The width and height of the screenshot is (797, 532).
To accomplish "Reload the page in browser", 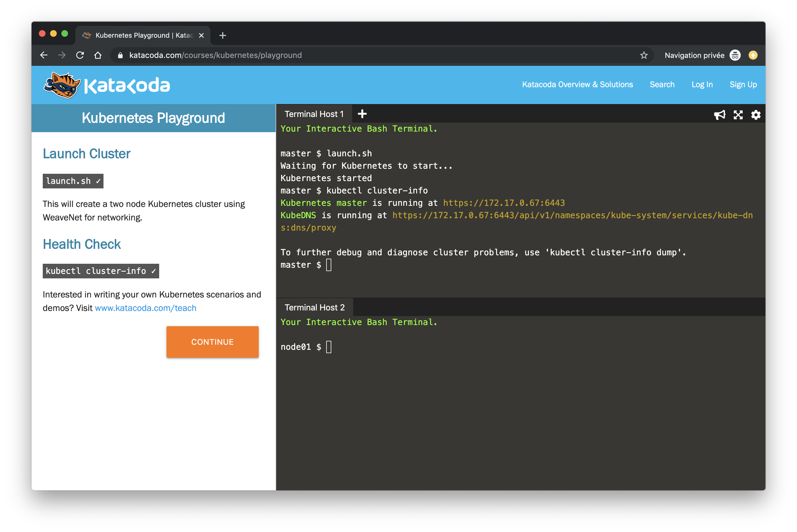I will [80, 55].
